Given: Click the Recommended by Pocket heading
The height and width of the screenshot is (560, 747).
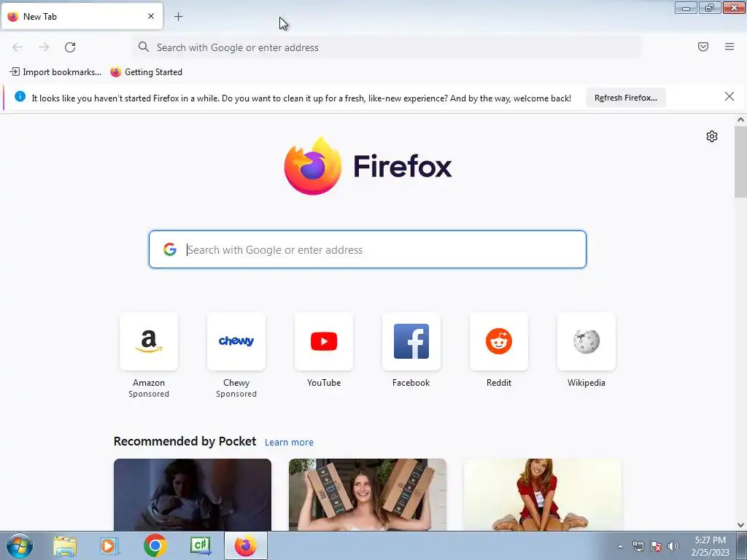Looking at the screenshot, I should [185, 441].
